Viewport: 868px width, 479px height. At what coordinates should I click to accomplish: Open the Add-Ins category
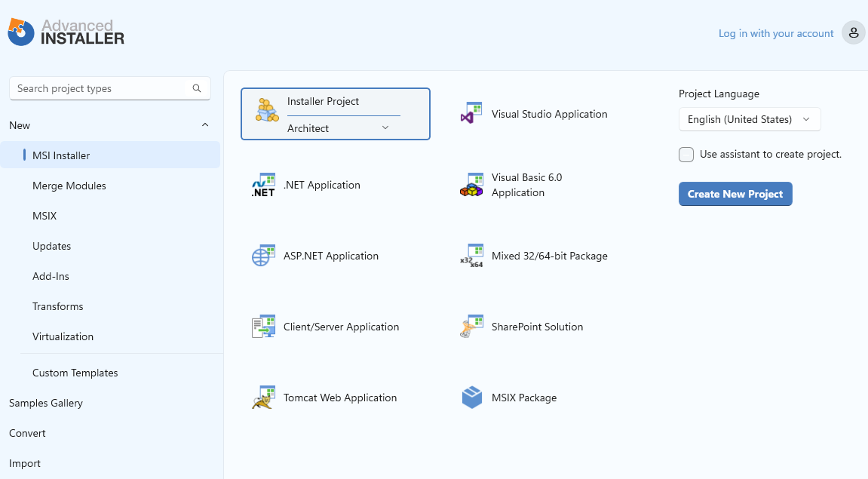[x=51, y=276]
